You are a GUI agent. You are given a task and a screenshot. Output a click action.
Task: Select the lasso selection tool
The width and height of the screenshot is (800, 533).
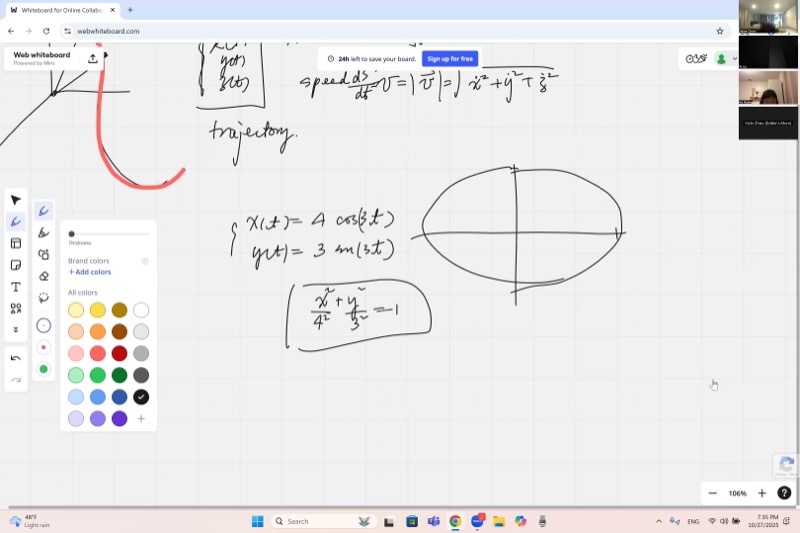click(43, 298)
